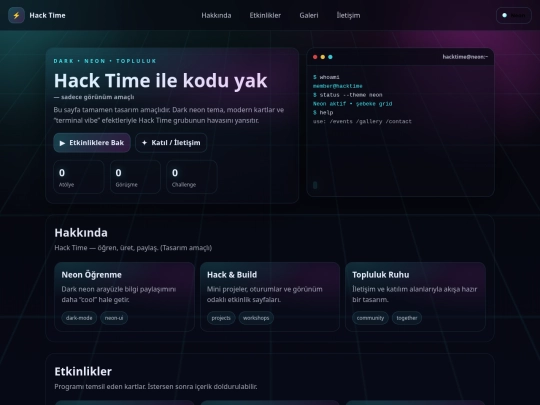Click the 'sadece görünüm amaçlı' subtitle

coord(94,97)
